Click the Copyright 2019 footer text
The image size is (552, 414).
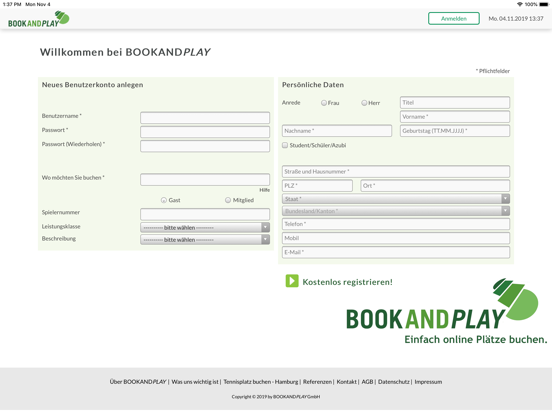276,397
